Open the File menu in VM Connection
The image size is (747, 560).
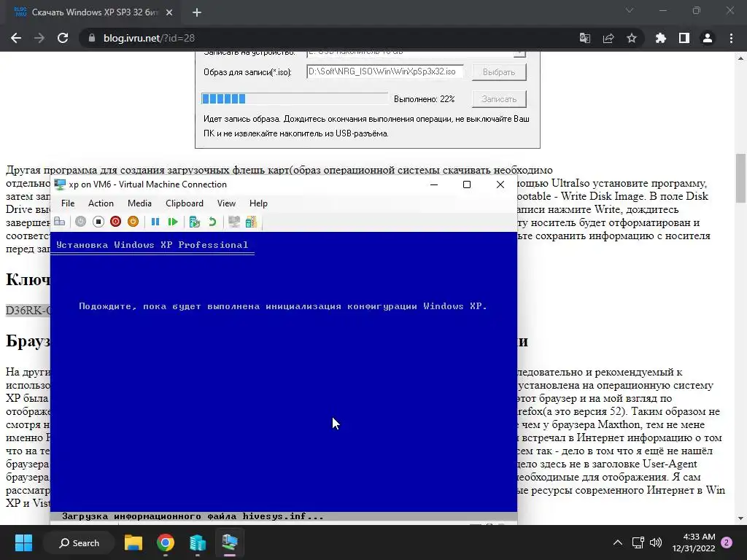coord(68,203)
